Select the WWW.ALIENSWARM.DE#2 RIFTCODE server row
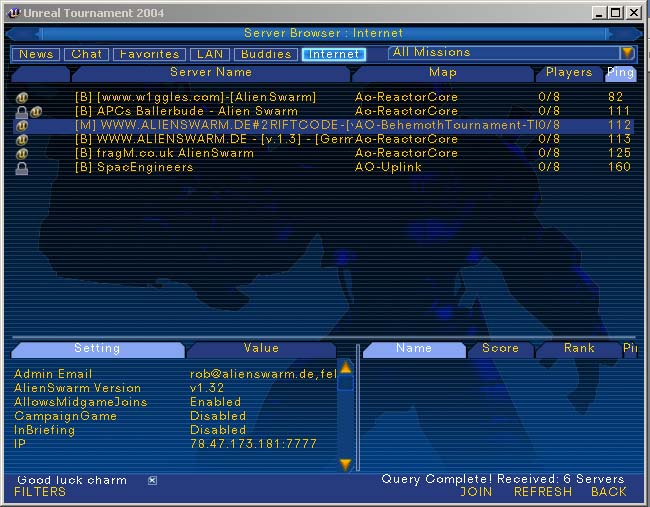650x507 pixels. tap(323, 125)
